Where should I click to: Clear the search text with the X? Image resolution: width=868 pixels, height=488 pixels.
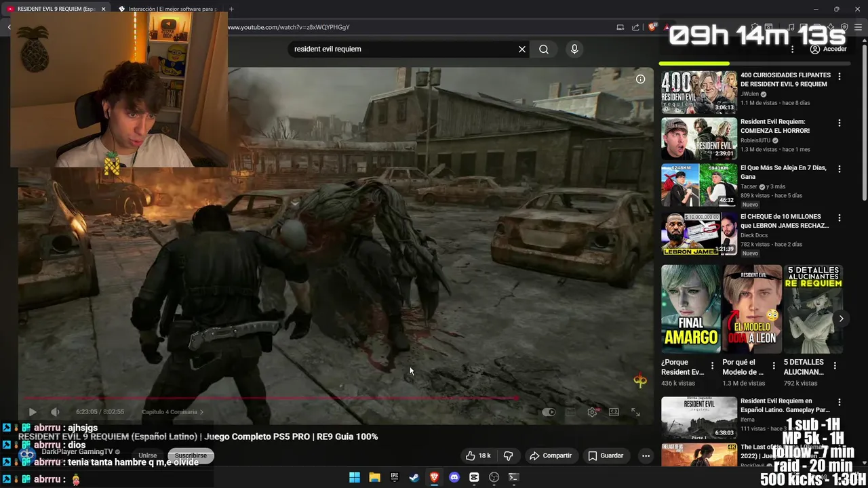[x=522, y=49]
